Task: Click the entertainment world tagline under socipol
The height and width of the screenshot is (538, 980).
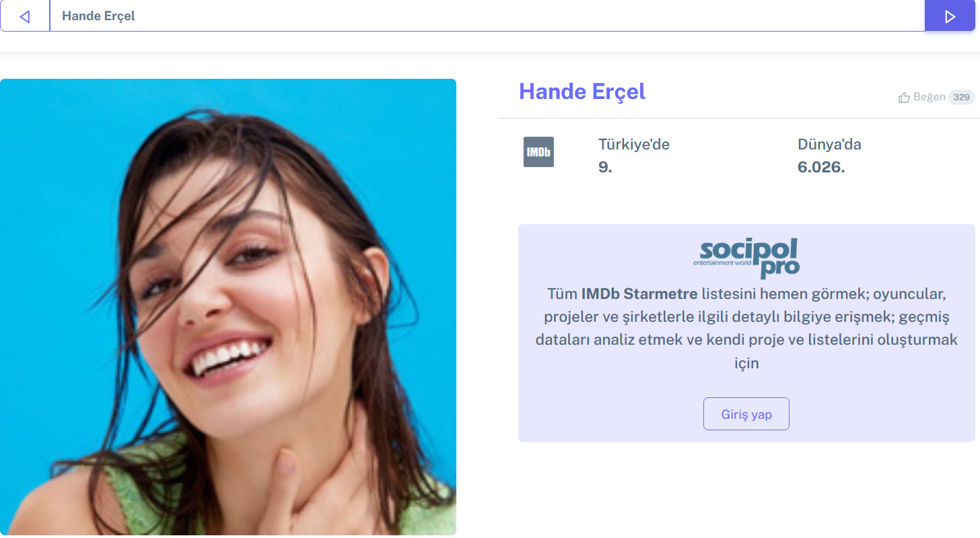Action: pos(724,263)
